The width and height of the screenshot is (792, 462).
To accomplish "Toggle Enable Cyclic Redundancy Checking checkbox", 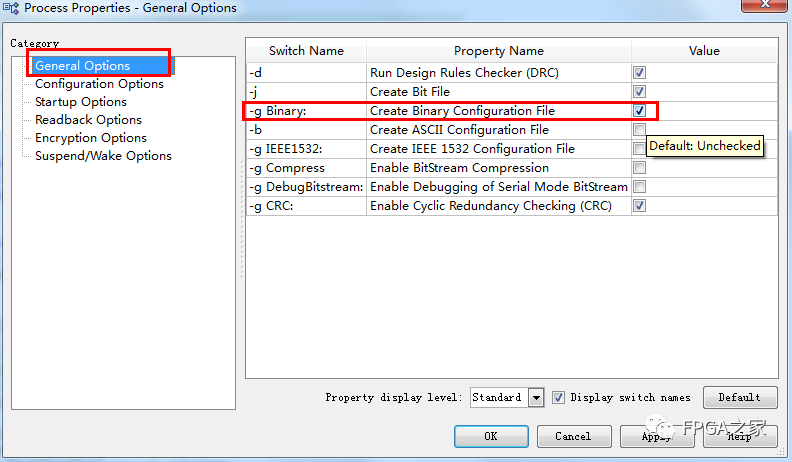I will coord(639,206).
